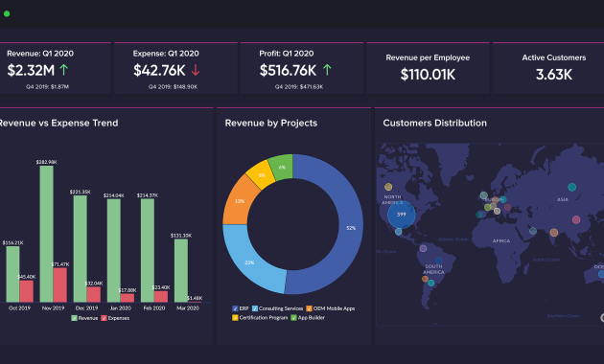
Task: Click the Nov 2019 expense bar $71.47K
Action: pos(60,284)
